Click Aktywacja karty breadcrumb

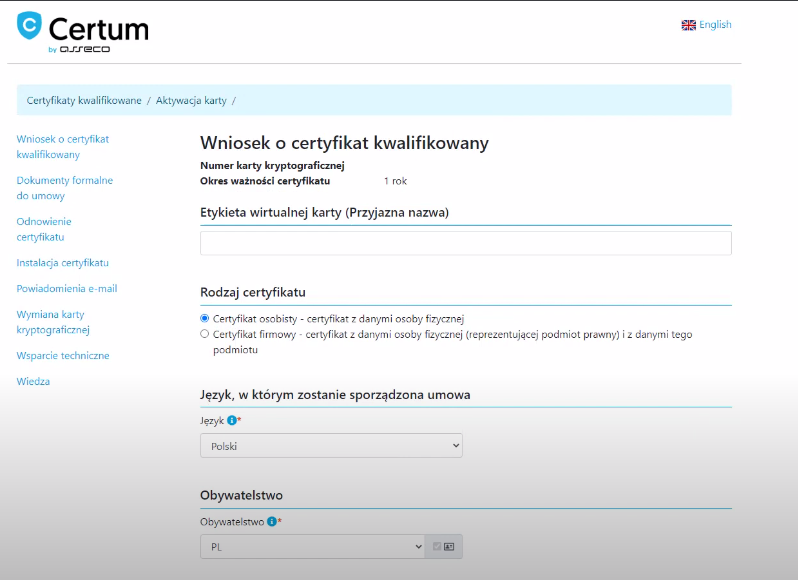click(191, 100)
